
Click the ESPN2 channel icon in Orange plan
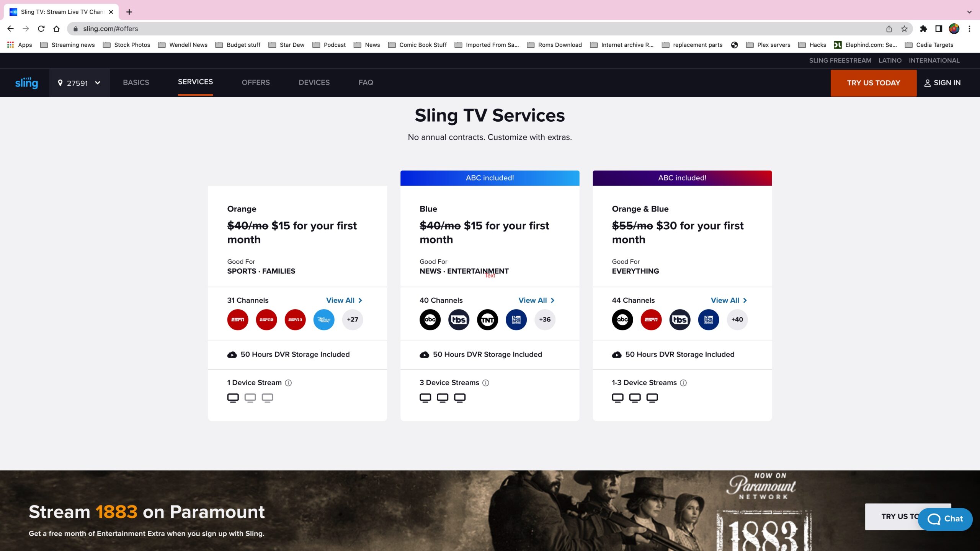[266, 320]
